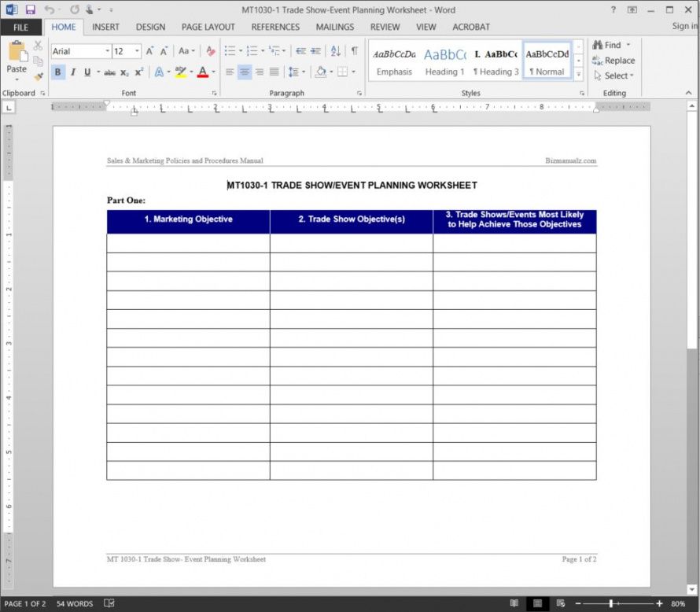Click the Replace button in Editing group

[613, 61]
